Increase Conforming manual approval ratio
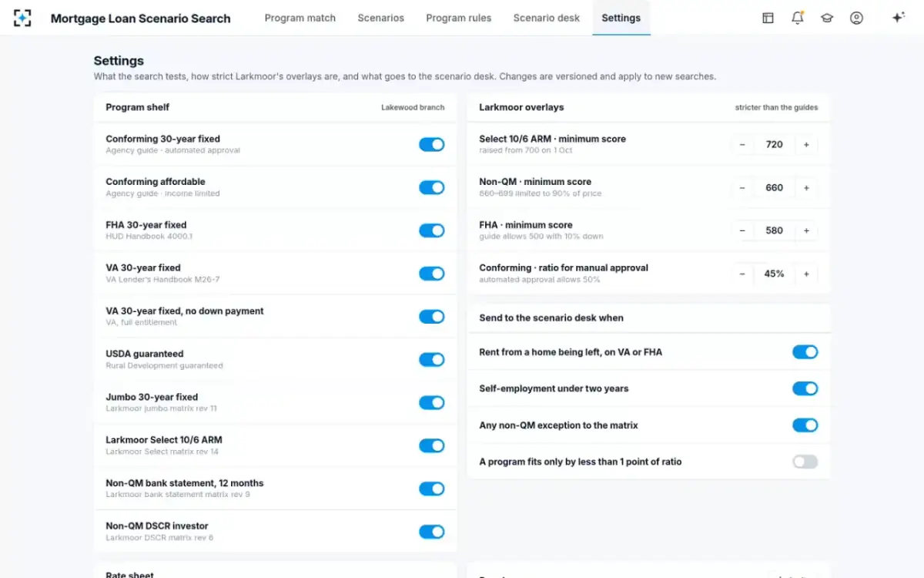The width and height of the screenshot is (924, 578). [x=806, y=274]
